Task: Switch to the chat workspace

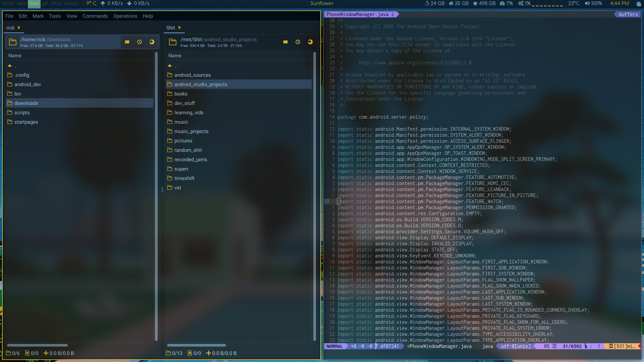Action: tap(56, 3)
